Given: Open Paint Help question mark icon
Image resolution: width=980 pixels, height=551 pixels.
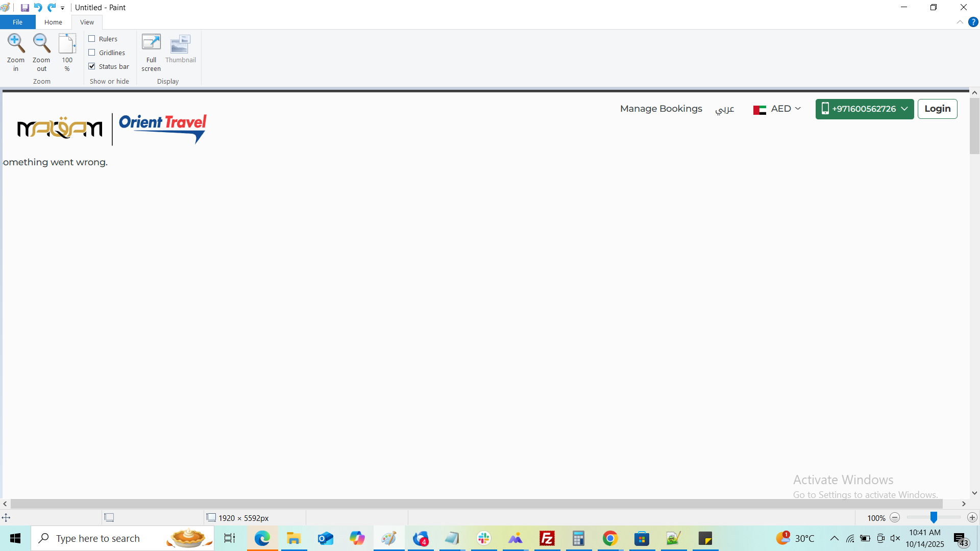Looking at the screenshot, I should [973, 22].
